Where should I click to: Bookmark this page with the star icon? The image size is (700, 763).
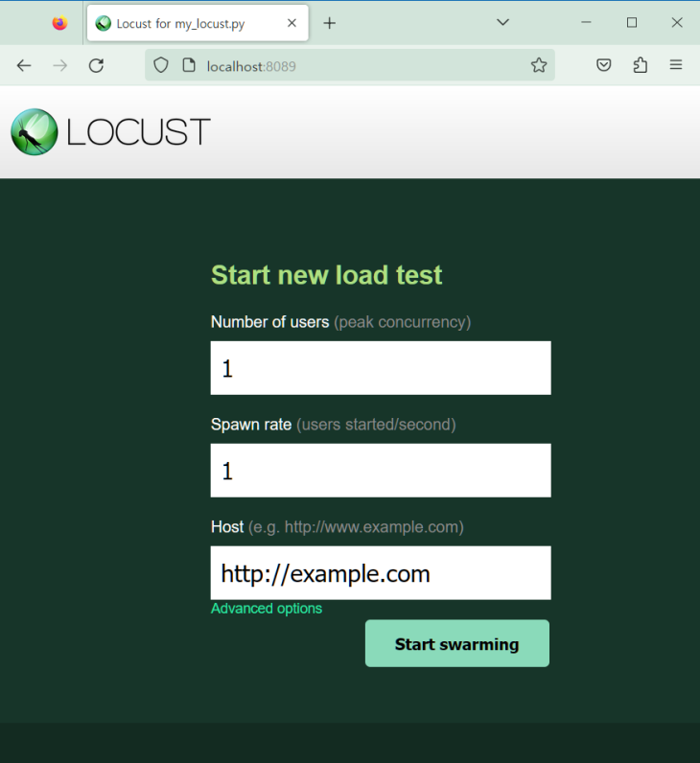[x=539, y=65]
